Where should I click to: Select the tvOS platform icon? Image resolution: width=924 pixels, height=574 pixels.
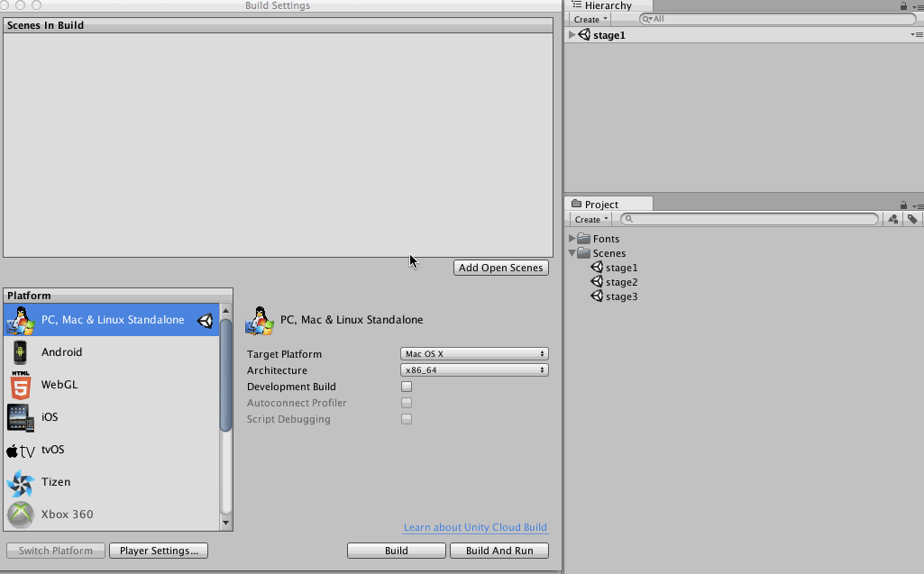click(22, 450)
